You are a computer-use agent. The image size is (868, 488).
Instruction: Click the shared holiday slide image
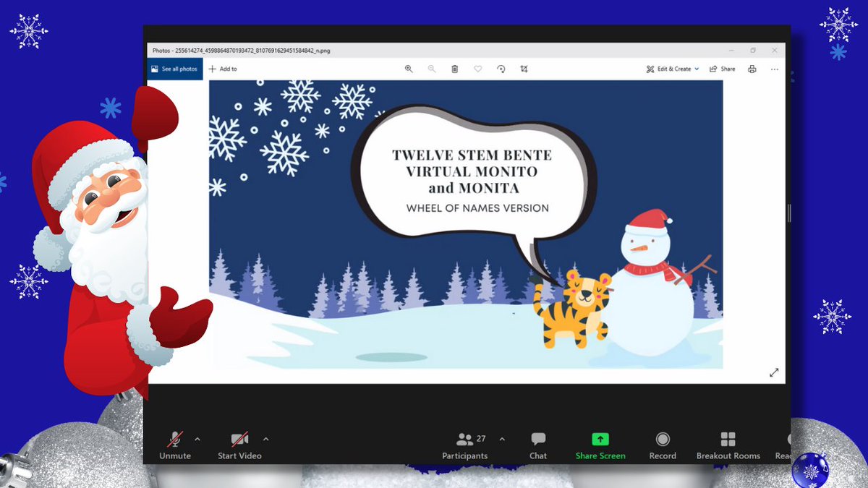point(466,224)
